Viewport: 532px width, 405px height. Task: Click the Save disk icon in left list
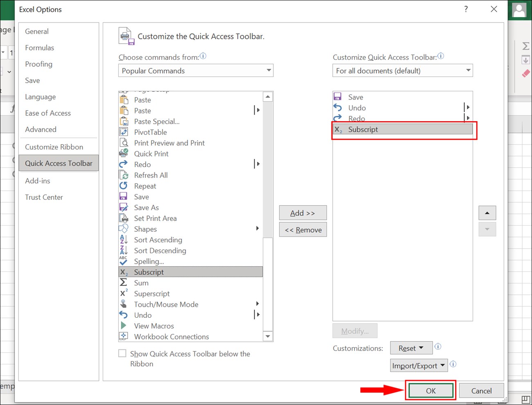124,197
